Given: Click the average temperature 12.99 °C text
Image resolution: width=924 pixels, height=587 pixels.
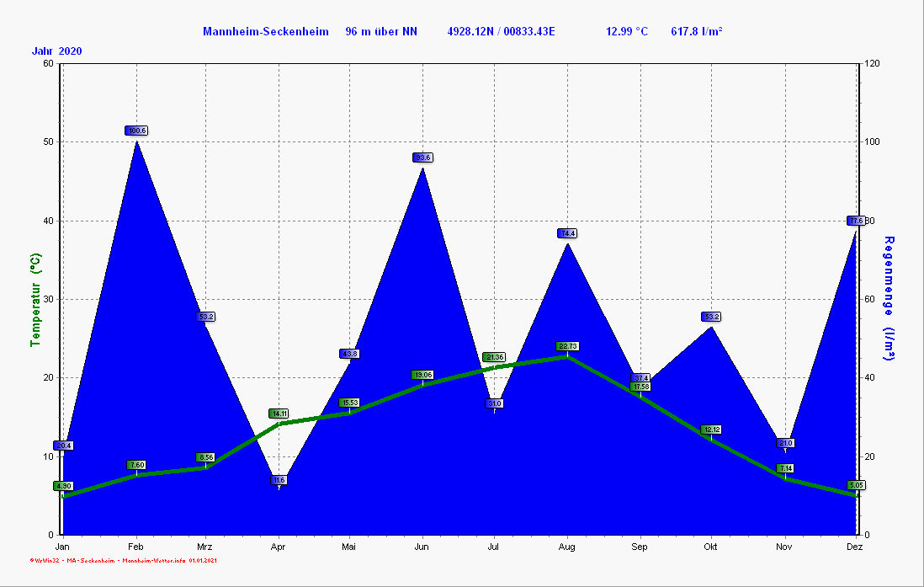Looking at the screenshot, I should [627, 32].
